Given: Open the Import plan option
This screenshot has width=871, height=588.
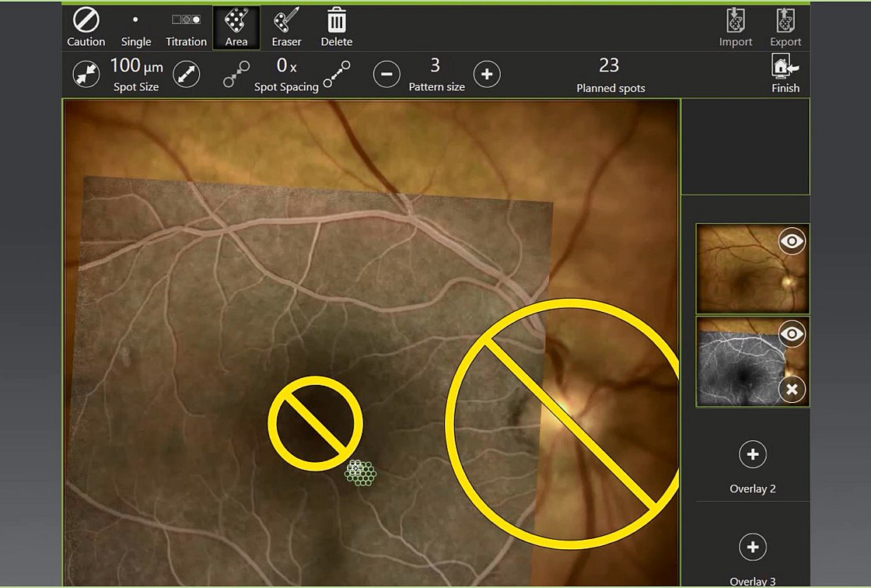Looking at the screenshot, I should [x=736, y=28].
